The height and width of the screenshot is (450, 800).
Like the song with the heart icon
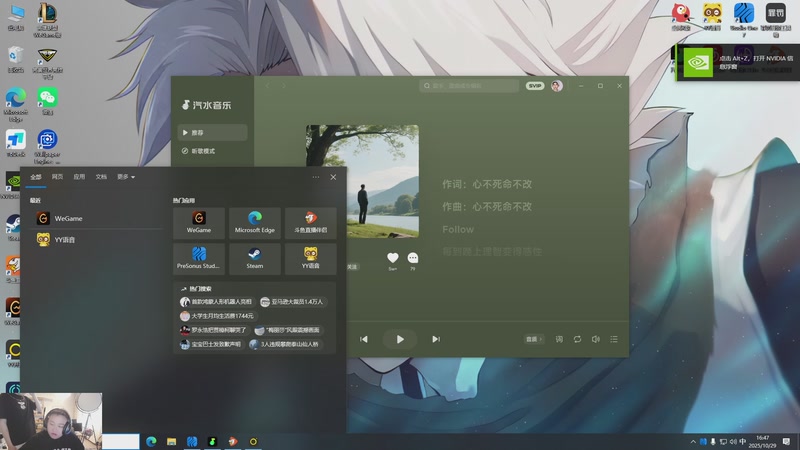point(392,258)
